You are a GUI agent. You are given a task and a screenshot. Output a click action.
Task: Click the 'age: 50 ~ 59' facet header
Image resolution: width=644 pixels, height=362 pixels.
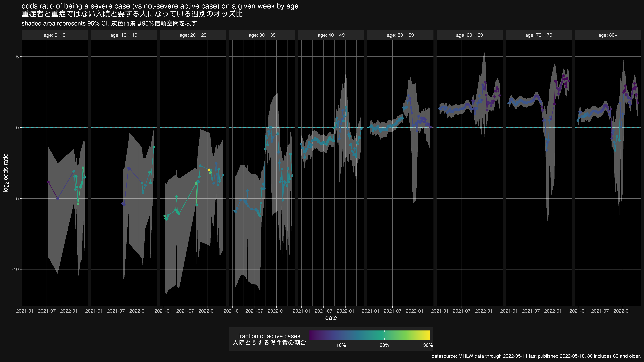pos(400,35)
